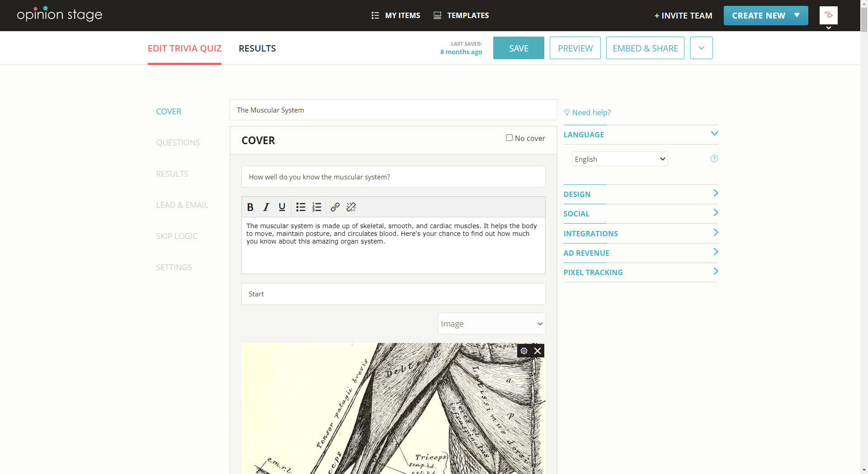Apply italic formatting in the editor
The height and width of the screenshot is (474, 868).
pos(266,207)
